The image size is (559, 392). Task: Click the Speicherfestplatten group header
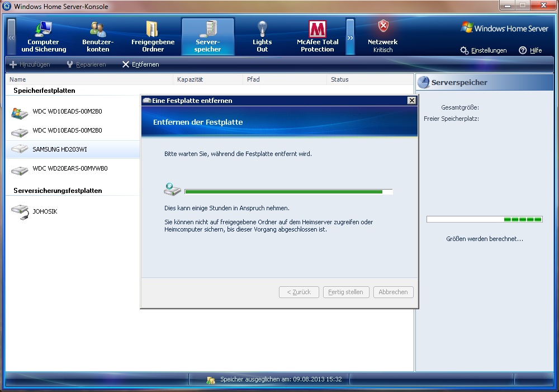[44, 90]
